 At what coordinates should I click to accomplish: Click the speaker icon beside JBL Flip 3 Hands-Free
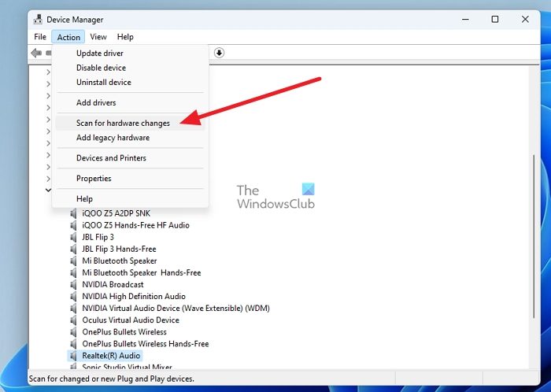click(x=73, y=249)
